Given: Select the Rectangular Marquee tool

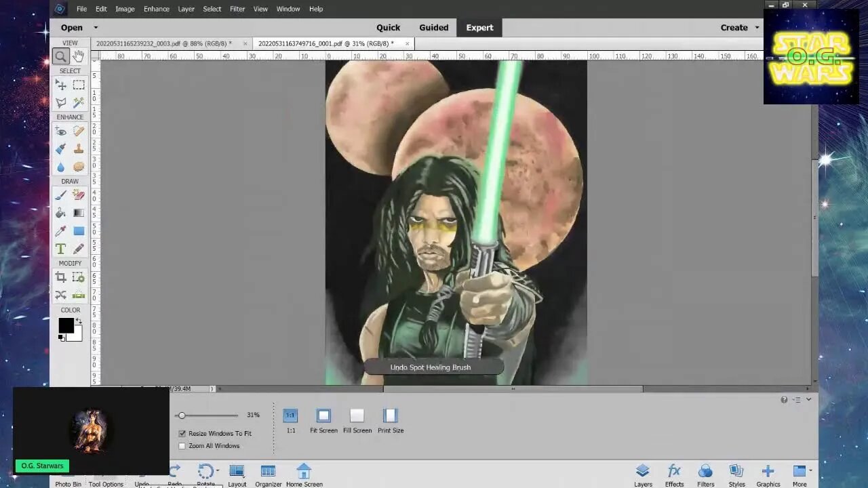Looking at the screenshot, I should click(x=79, y=85).
